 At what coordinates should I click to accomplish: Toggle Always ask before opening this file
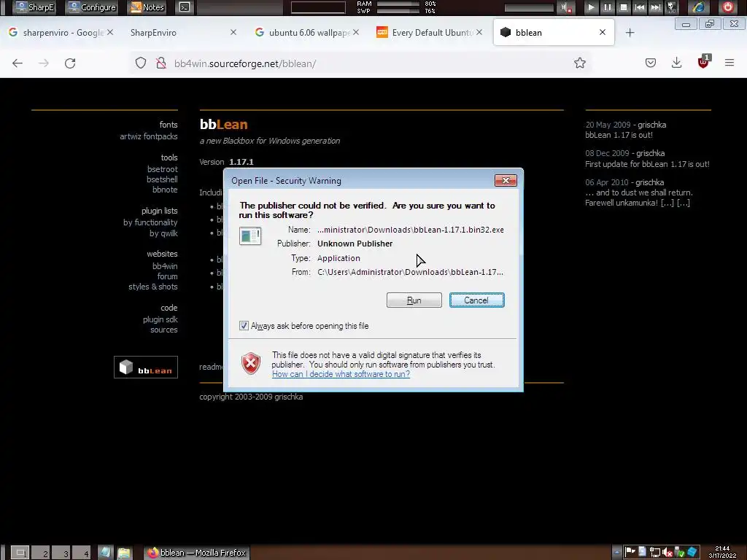(x=244, y=326)
